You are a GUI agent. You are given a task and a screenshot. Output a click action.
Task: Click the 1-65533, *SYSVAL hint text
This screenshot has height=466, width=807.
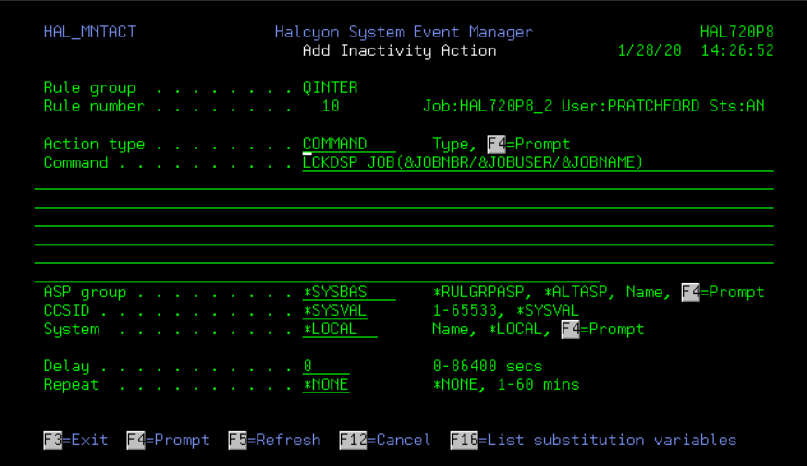506,310
